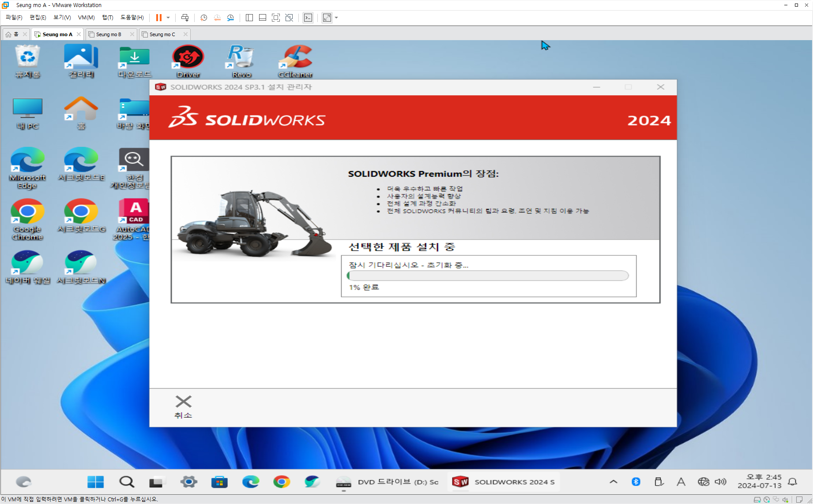Send Ctrl+Alt+Del to the VM
The height and width of the screenshot is (504, 813).
(185, 18)
